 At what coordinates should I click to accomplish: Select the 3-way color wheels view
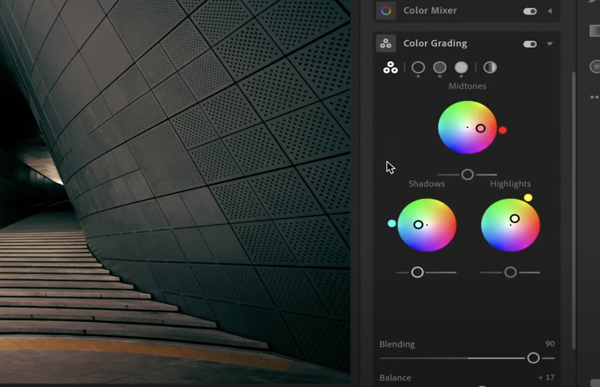(x=390, y=68)
